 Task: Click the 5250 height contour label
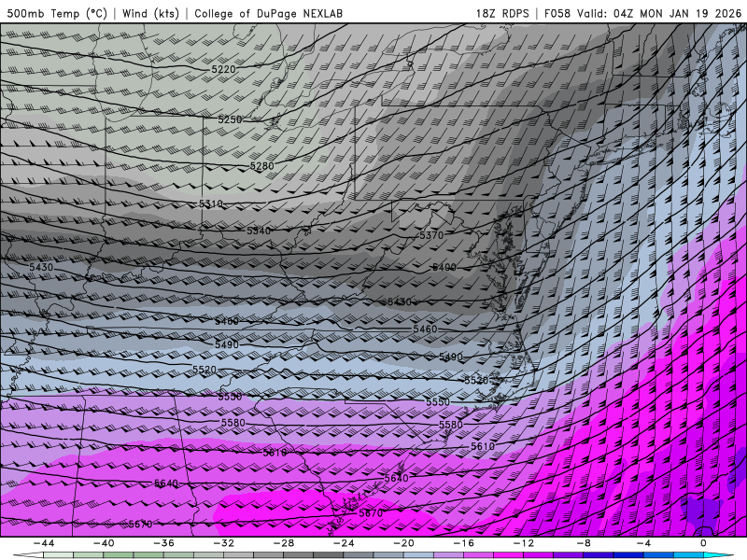[230, 119]
